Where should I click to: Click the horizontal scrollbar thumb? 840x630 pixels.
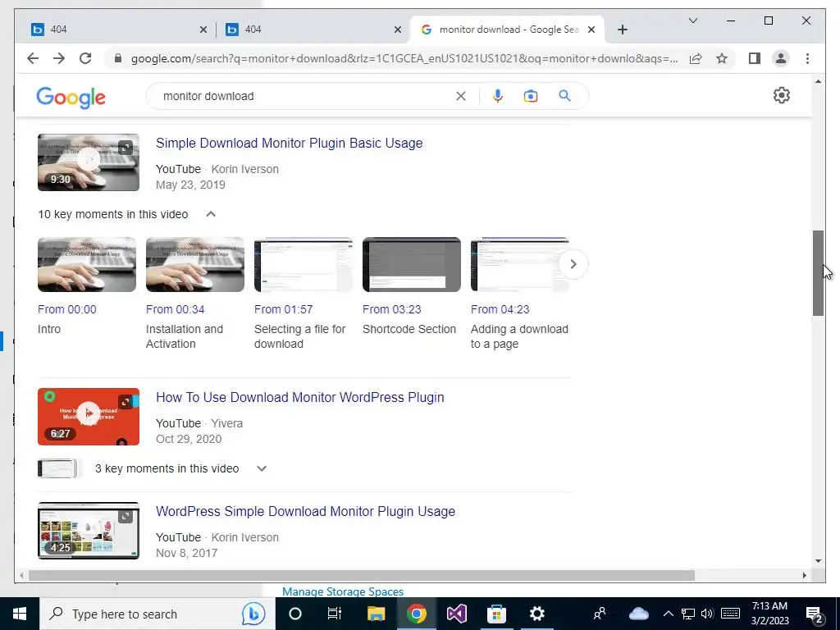tap(362, 576)
